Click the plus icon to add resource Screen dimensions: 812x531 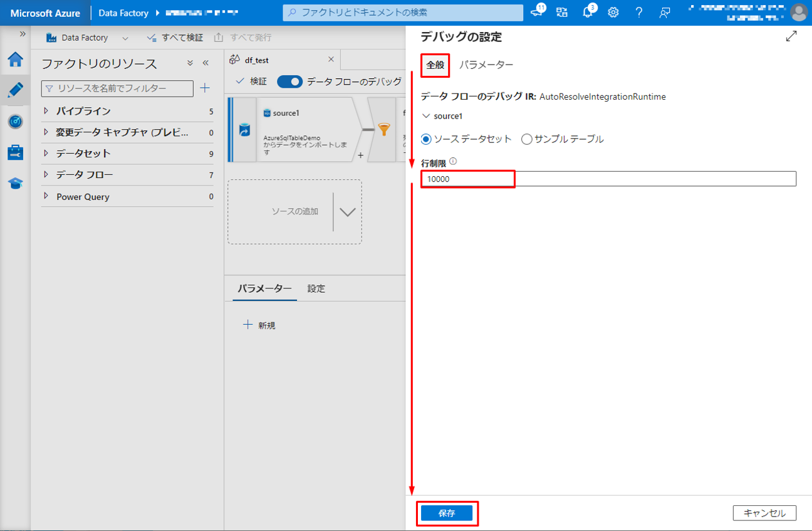pyautogui.click(x=205, y=88)
